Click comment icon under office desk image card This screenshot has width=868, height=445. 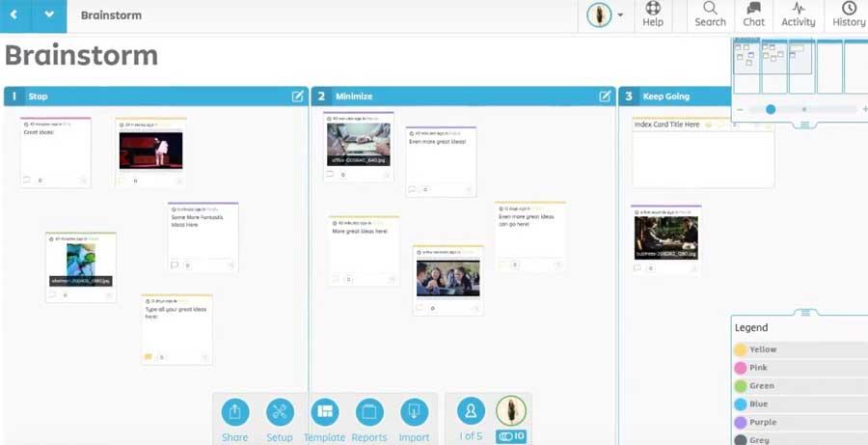[330, 175]
